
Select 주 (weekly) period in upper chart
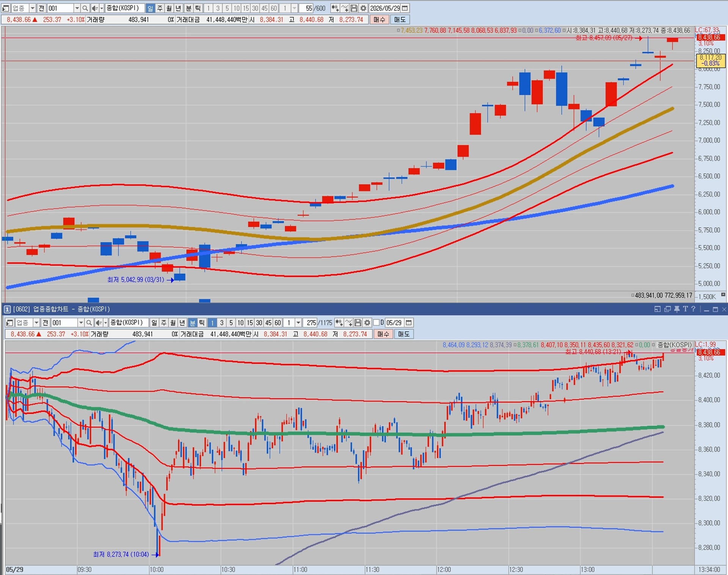160,8
